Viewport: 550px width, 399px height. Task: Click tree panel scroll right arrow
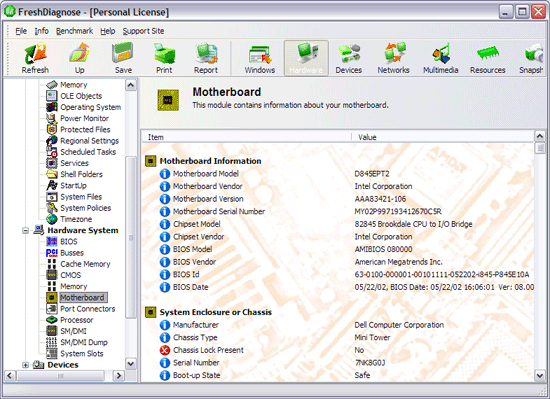(119, 376)
